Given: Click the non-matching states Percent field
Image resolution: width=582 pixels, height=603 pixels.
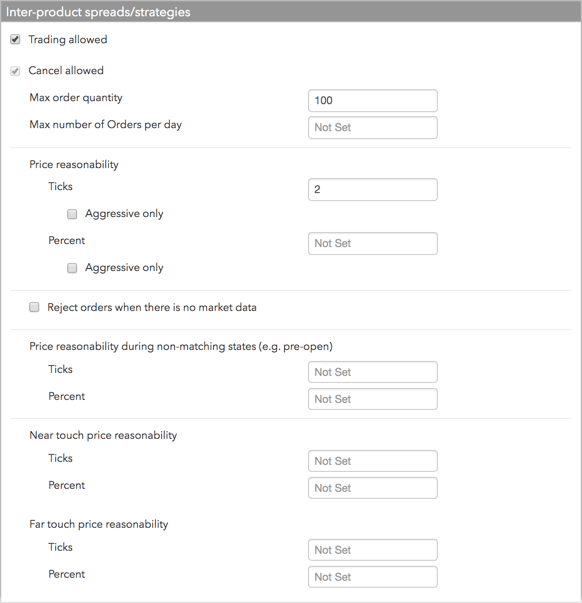Looking at the screenshot, I should point(373,399).
